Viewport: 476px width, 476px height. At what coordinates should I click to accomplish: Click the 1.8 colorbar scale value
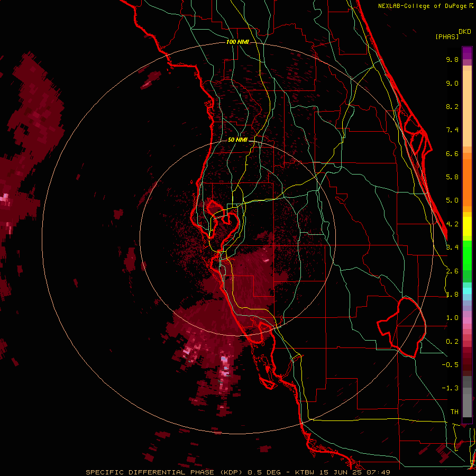pyautogui.click(x=452, y=295)
